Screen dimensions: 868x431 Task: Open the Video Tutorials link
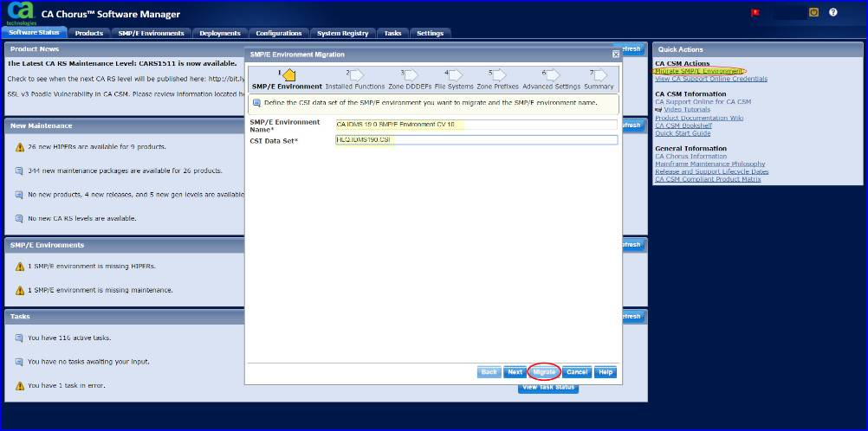click(687, 110)
